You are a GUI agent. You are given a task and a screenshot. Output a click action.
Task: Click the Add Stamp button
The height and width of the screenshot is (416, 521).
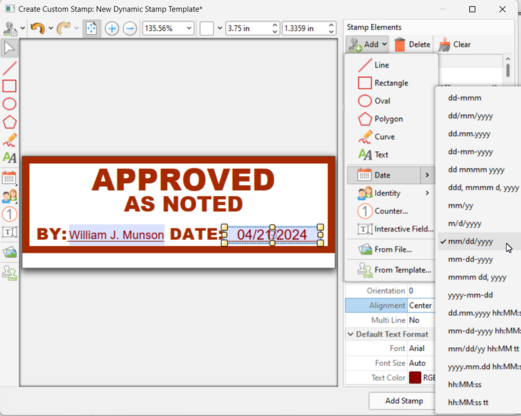tap(404, 401)
